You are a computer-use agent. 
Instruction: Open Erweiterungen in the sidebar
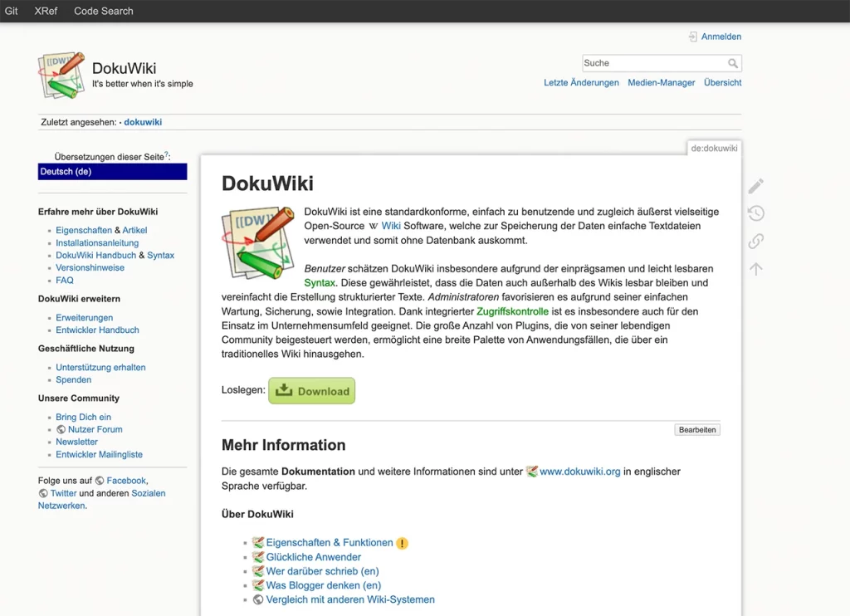pos(84,317)
